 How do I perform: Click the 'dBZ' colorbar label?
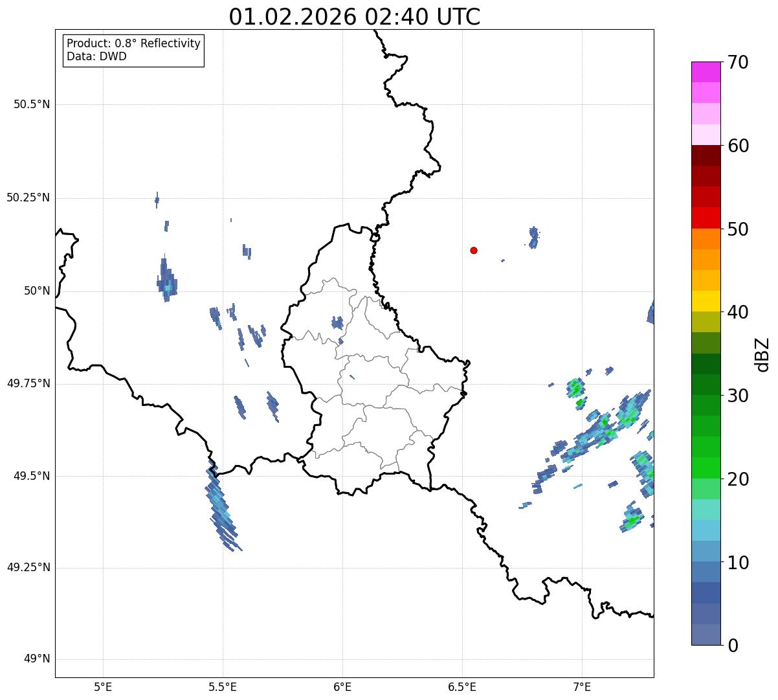point(763,354)
